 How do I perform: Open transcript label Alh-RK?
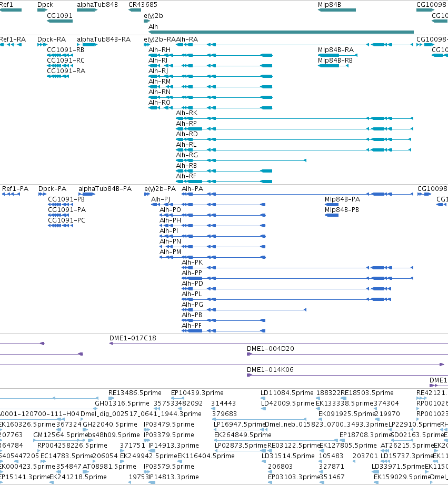(187, 113)
